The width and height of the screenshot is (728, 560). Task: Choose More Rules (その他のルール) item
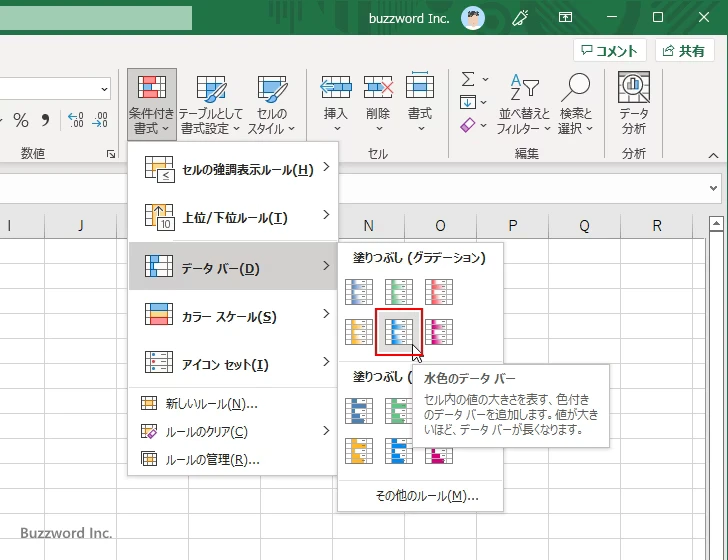pyautogui.click(x=421, y=496)
